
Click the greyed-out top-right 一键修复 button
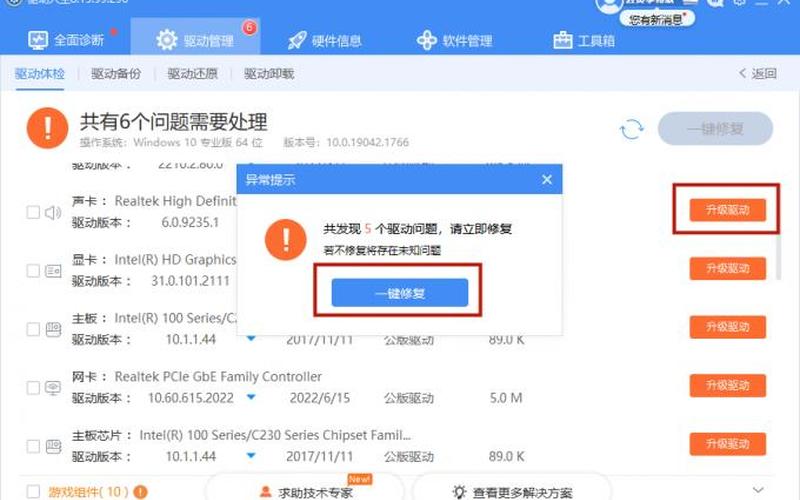(715, 129)
